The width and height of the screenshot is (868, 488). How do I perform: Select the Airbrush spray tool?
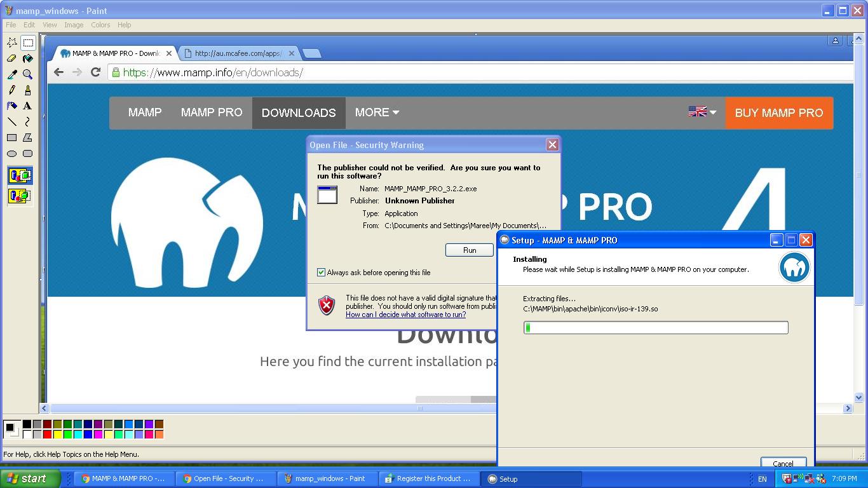point(12,106)
